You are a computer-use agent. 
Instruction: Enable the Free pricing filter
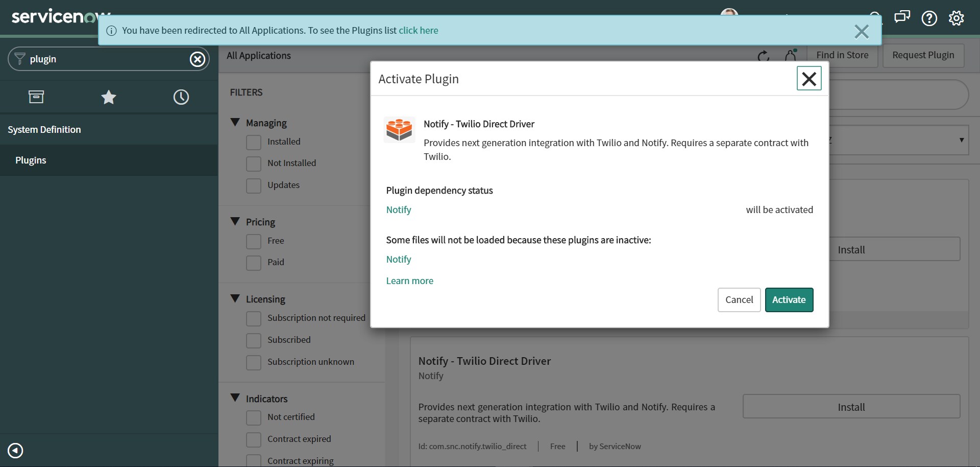(x=254, y=241)
